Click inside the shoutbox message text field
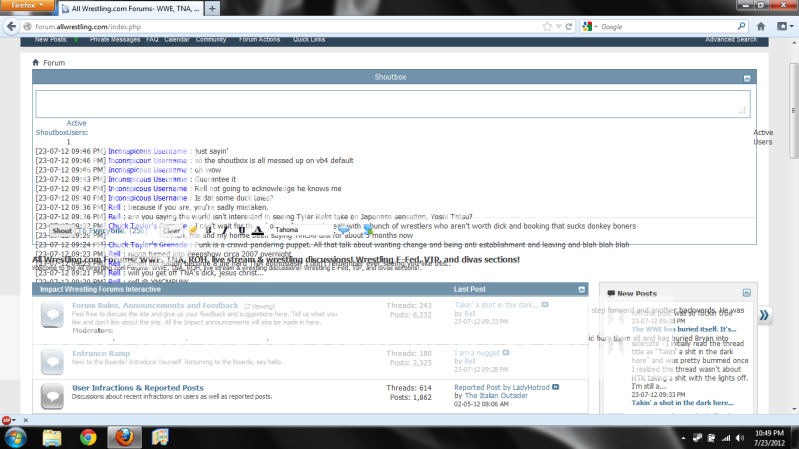The width and height of the screenshot is (799, 449). tap(392, 104)
